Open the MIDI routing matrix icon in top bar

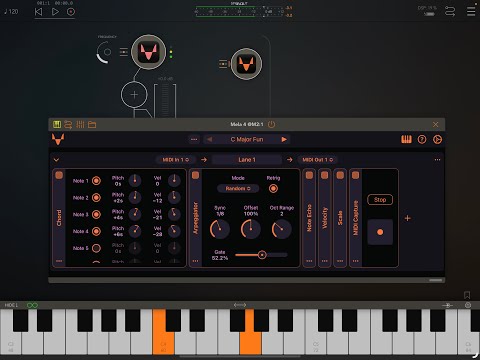click(x=450, y=12)
